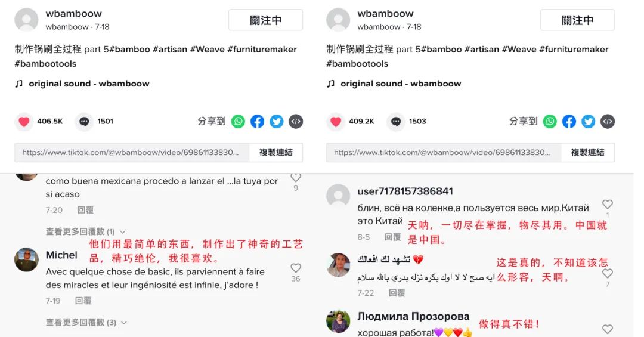Open embed code icon in right panel

[x=608, y=122]
